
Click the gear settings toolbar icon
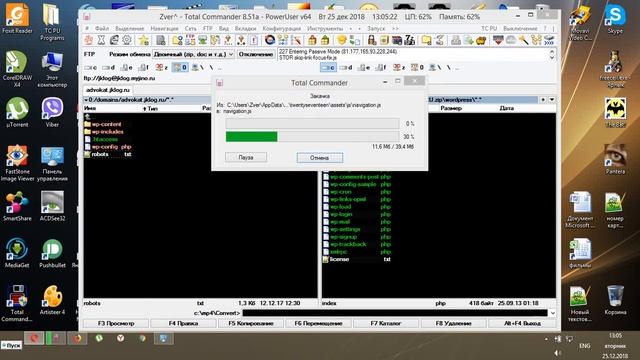coord(127,40)
